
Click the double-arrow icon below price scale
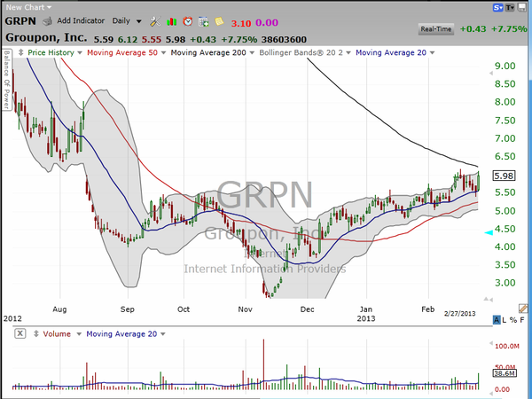488,300
